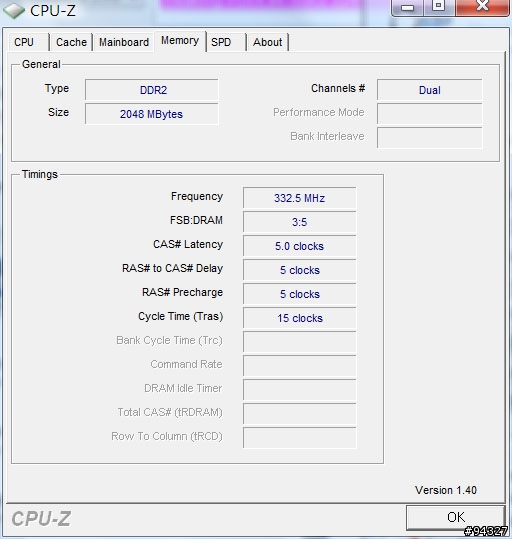512x539 pixels.
Task: Click the Cycle Time (Tras) label
Action: coord(181,316)
